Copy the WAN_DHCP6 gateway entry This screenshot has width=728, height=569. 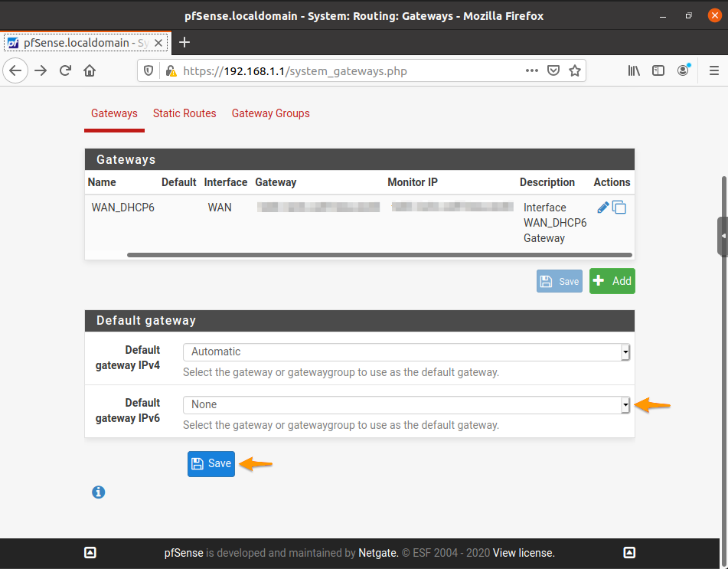click(x=619, y=207)
